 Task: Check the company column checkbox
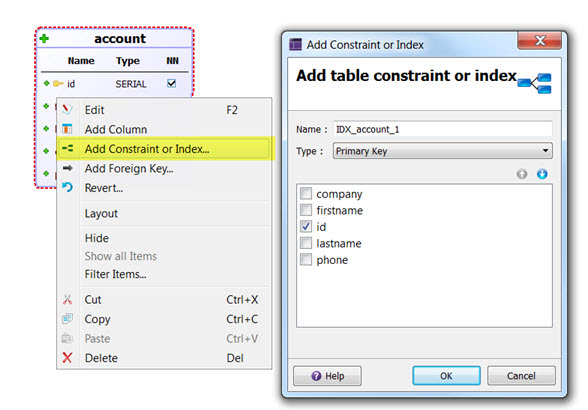306,194
